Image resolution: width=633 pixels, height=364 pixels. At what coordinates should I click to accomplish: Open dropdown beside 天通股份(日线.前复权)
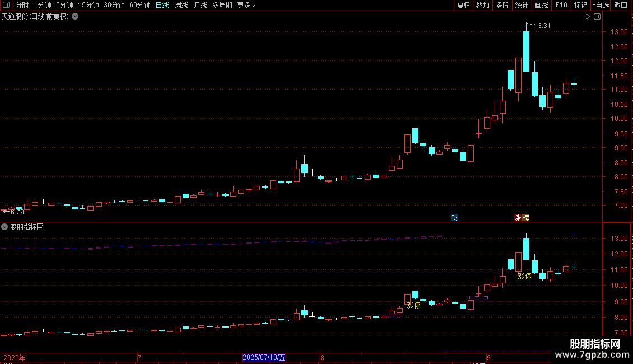[75, 17]
